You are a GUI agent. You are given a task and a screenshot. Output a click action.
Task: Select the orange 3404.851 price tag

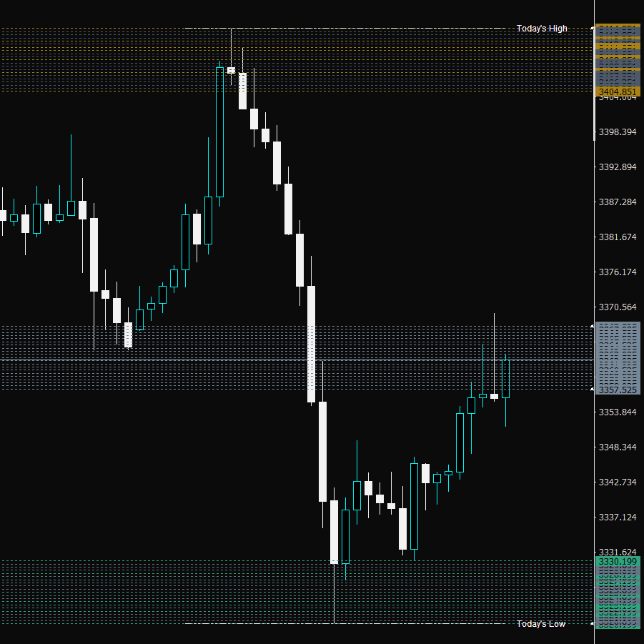pos(617,91)
